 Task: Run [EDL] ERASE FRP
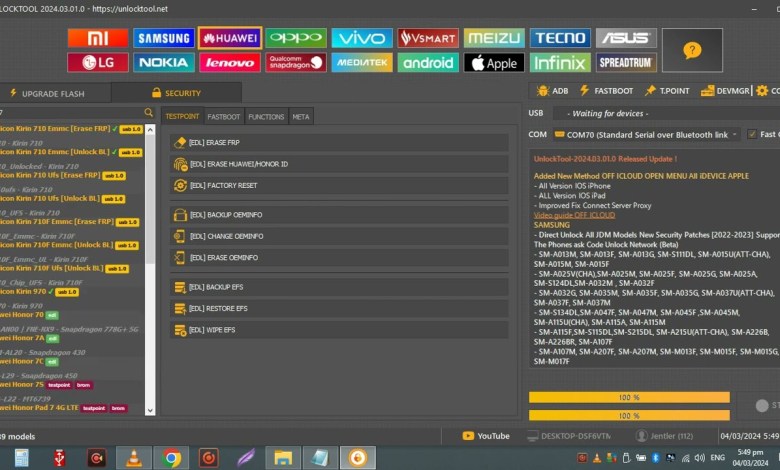point(339,143)
